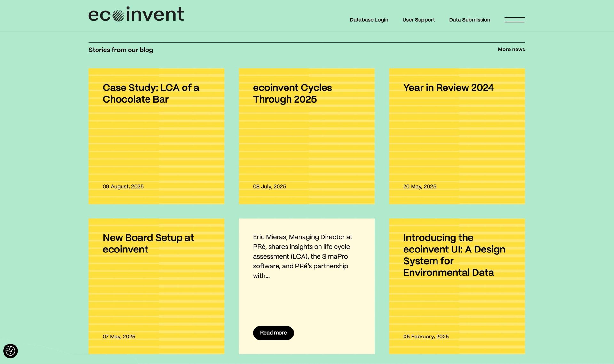This screenshot has height=364, width=614.
Task: Click the 08 July, 2025 date
Action: (269, 186)
